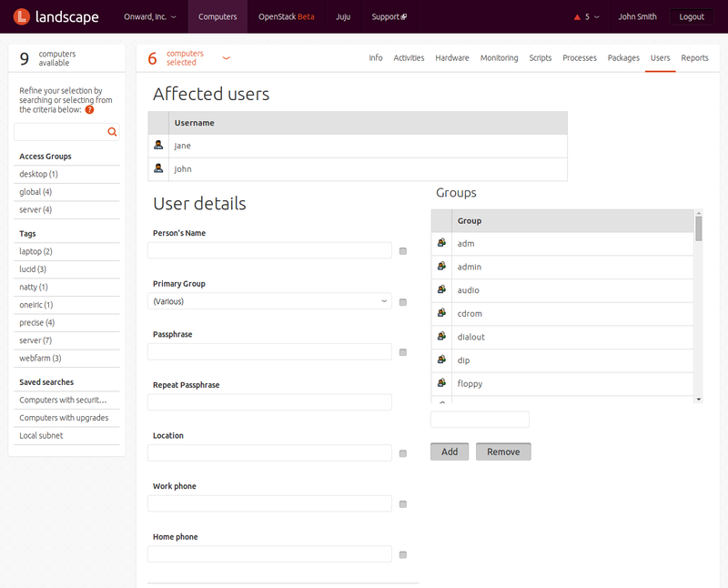Click the orange help question mark icon
Screen dimensions: 728x588
click(x=89, y=109)
